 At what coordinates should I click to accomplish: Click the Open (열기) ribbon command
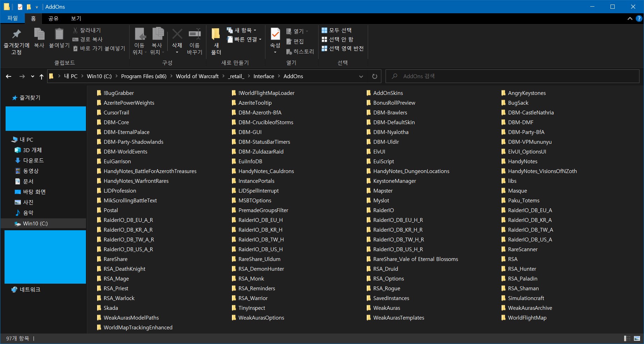pos(298,31)
